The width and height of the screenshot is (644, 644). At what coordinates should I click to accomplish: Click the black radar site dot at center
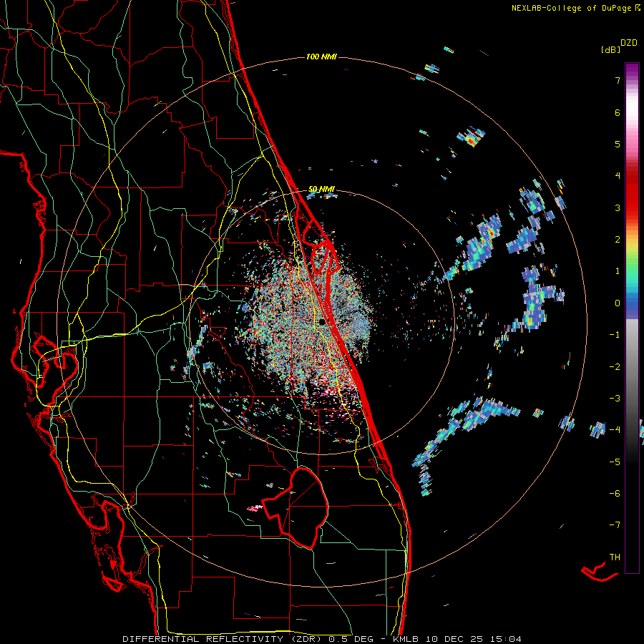coord(323,322)
